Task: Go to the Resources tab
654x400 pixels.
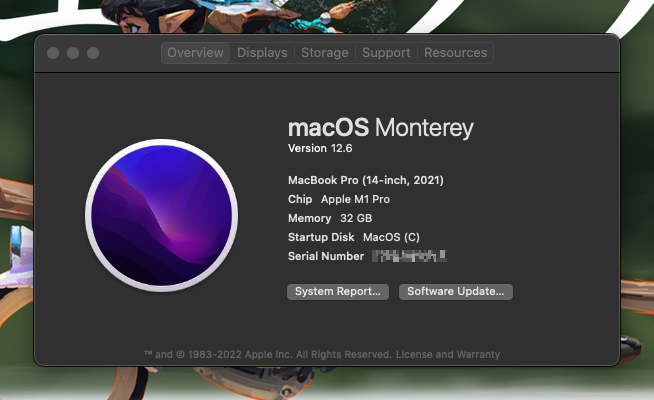Action: 455,53
